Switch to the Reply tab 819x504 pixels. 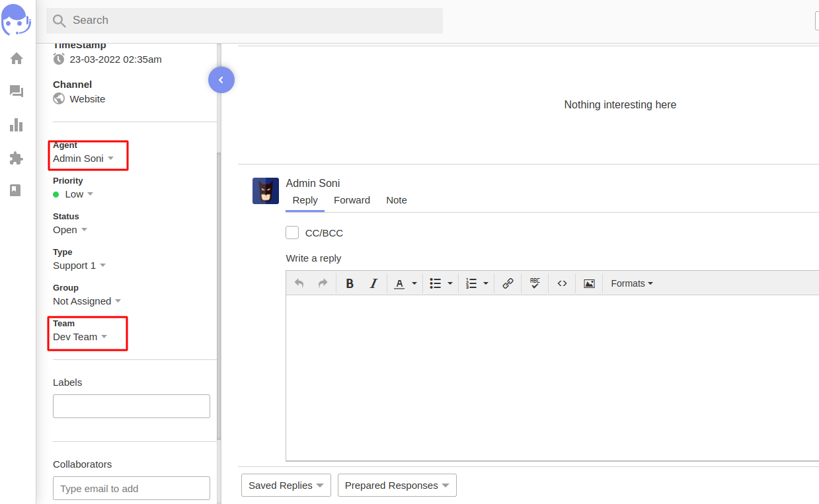305,200
